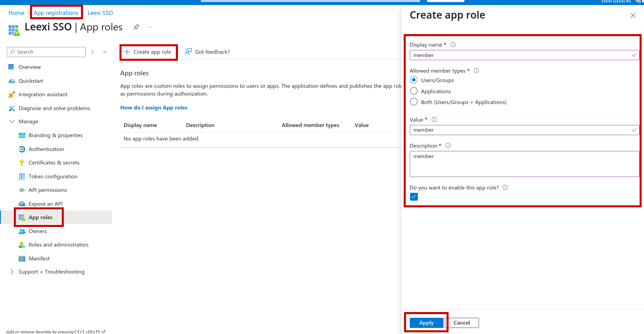This screenshot has width=644, height=334.
Task: Click Leexi SSO breadcrumb link
Action: tap(100, 13)
